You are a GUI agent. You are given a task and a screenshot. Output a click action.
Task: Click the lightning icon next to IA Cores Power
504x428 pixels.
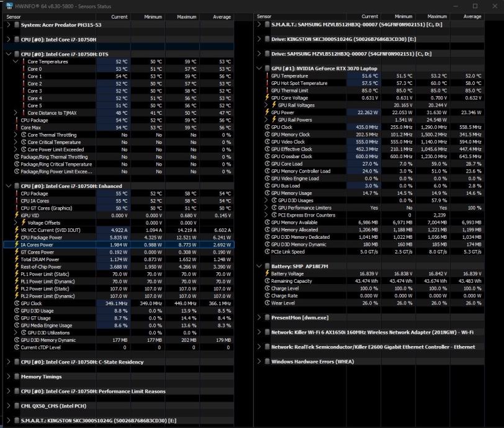coord(17,245)
